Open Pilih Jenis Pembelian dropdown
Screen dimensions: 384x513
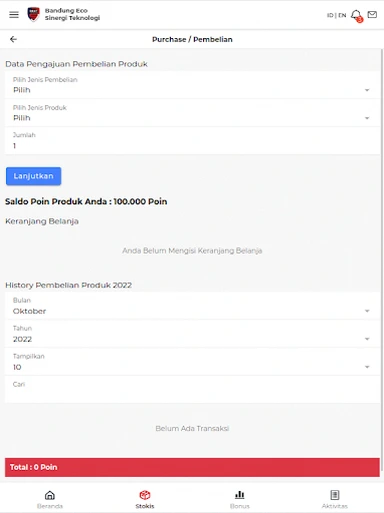[192, 85]
